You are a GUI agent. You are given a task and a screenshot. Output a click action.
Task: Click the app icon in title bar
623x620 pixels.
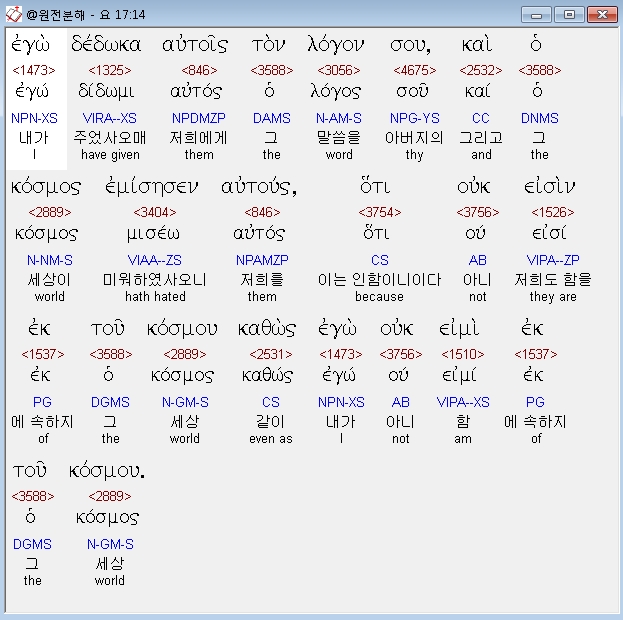[13, 15]
